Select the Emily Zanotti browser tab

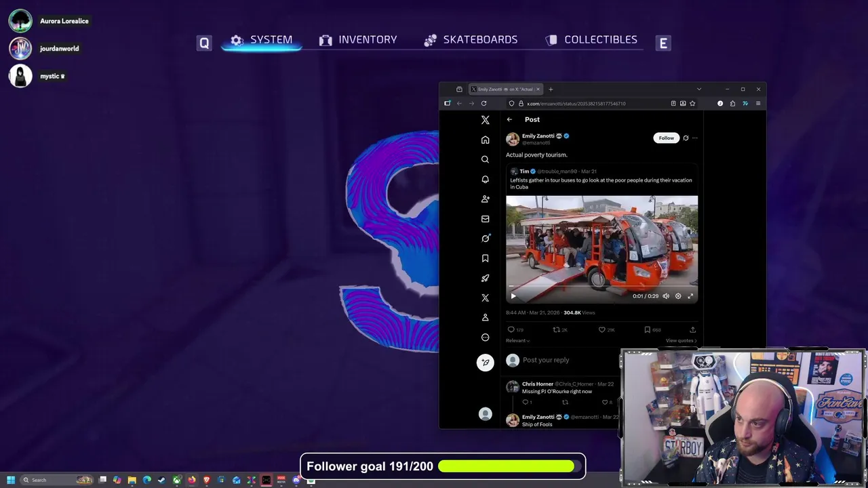pos(506,89)
